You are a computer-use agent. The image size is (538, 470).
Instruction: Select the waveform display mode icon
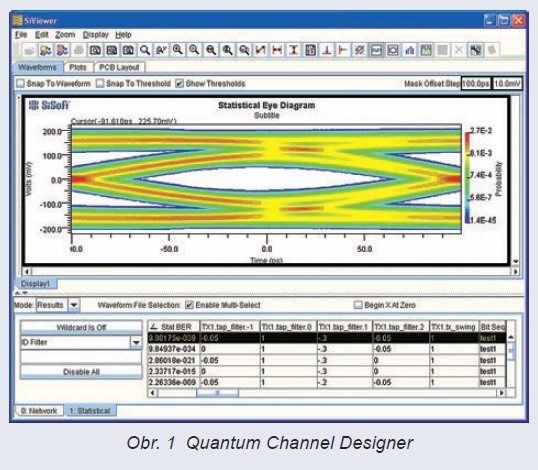[x=376, y=50]
